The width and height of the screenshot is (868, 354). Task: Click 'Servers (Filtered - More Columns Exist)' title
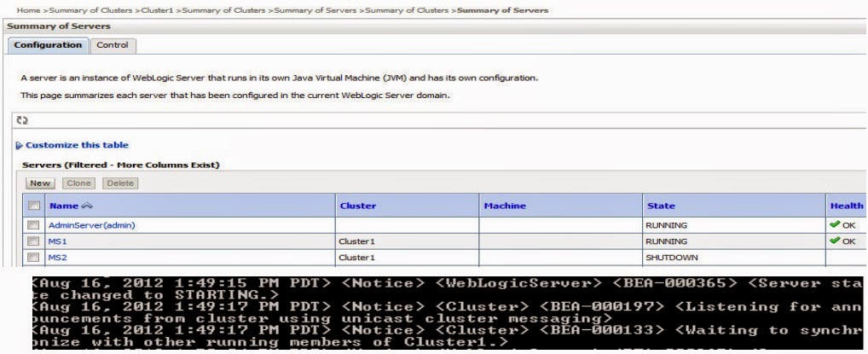click(121, 165)
